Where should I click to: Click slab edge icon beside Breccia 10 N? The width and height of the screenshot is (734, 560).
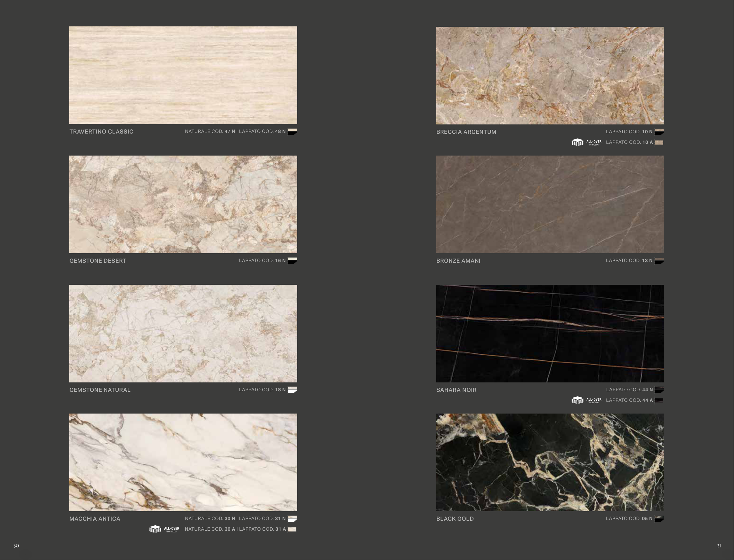tap(659, 132)
